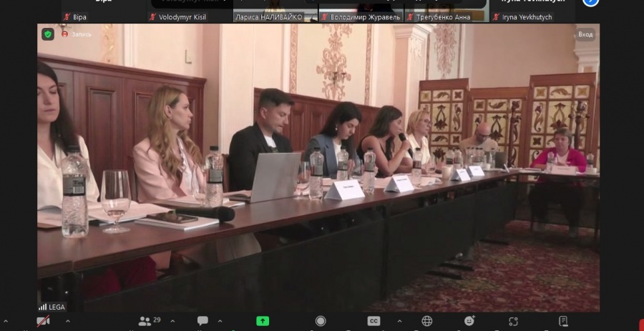Click the green encryption shield icon
Viewport: 644px width, 331px height.
tap(48, 34)
